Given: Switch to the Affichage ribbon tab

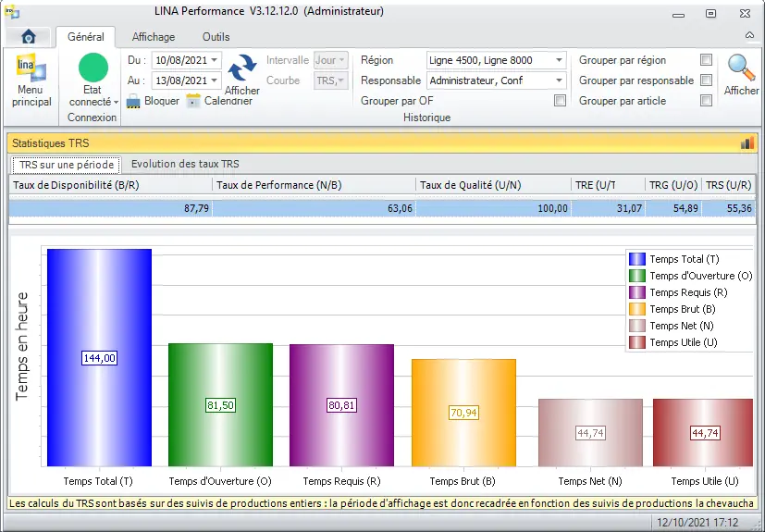Looking at the screenshot, I should pyautogui.click(x=154, y=37).
